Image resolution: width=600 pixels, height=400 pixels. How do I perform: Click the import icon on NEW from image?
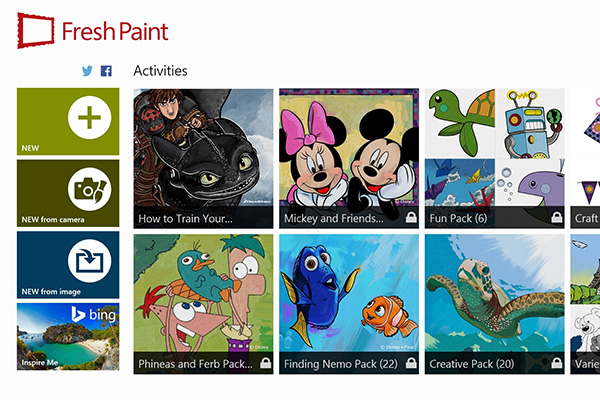tap(89, 261)
